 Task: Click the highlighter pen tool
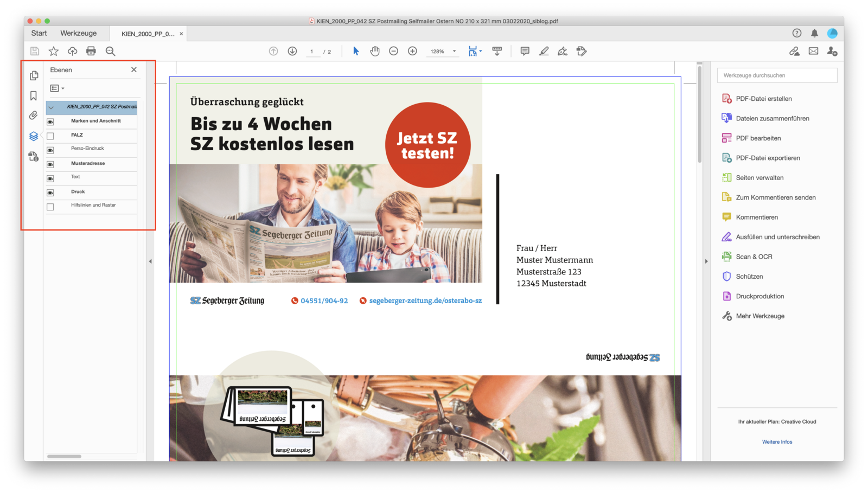pos(544,51)
